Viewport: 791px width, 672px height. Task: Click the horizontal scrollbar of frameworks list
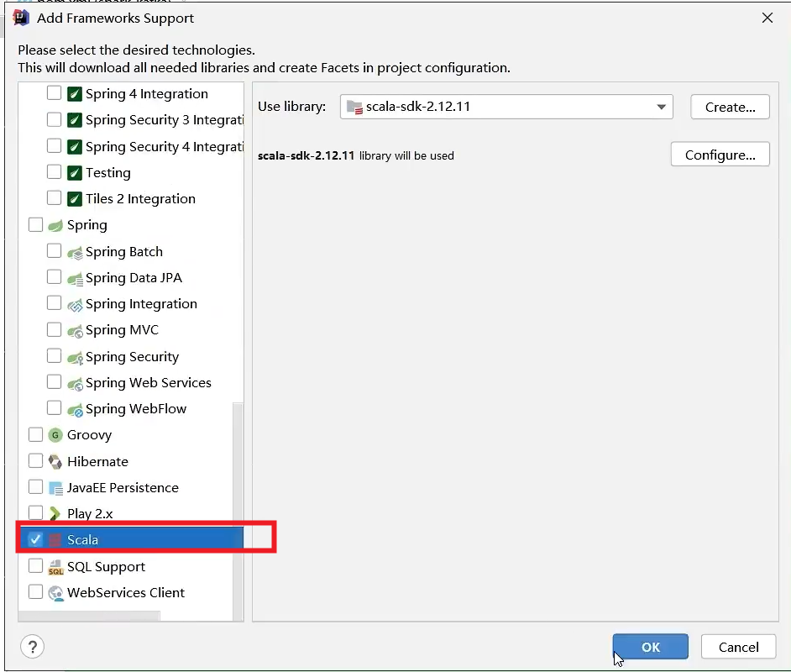point(89,616)
